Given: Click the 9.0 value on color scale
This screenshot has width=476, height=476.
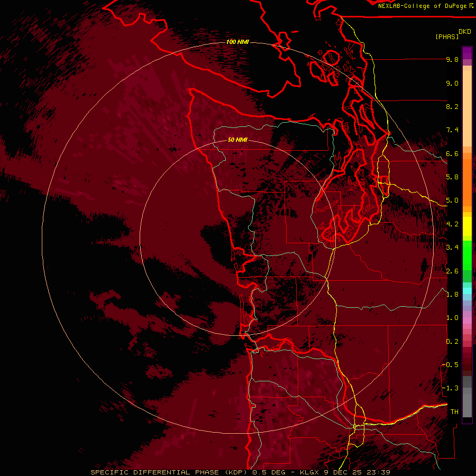Looking at the screenshot, I should click(452, 83).
